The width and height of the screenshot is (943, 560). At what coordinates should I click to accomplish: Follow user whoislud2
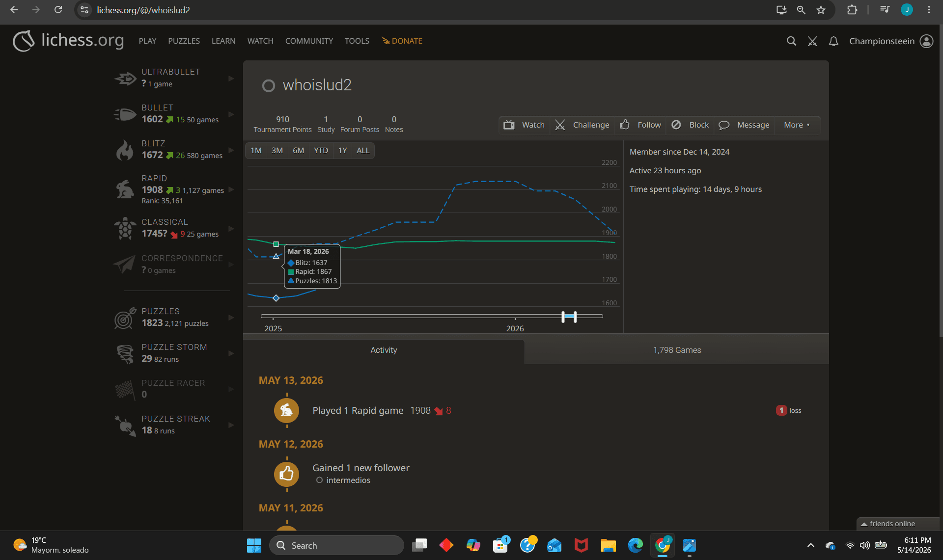click(x=640, y=125)
